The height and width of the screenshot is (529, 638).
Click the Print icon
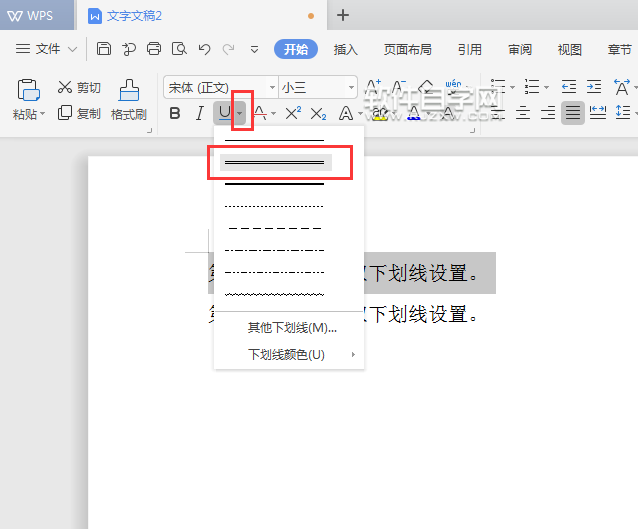(154, 49)
